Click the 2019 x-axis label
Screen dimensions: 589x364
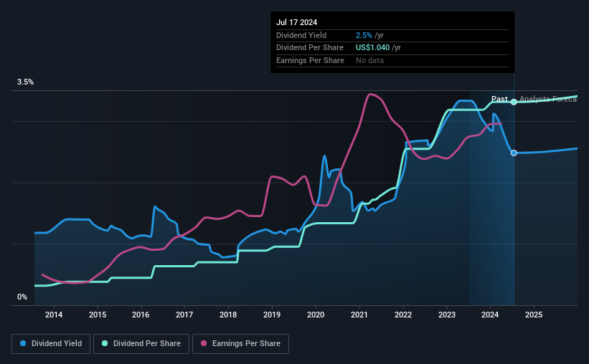click(272, 315)
